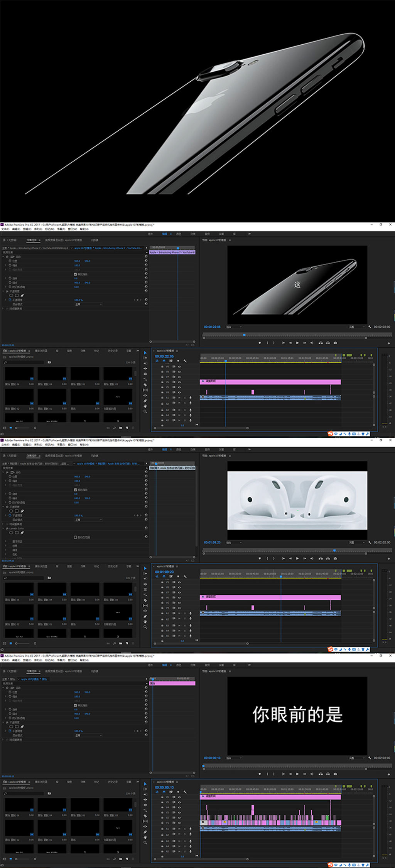Pick the Razor tool in the iPhone-preview window
The width and height of the screenshot is (395, 868).
click(x=145, y=385)
